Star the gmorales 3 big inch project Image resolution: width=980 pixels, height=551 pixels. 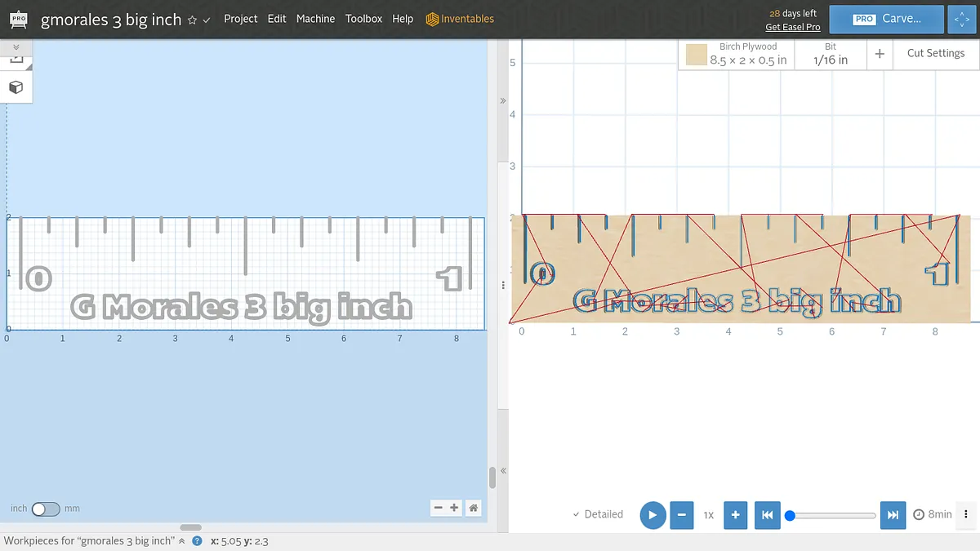[193, 20]
